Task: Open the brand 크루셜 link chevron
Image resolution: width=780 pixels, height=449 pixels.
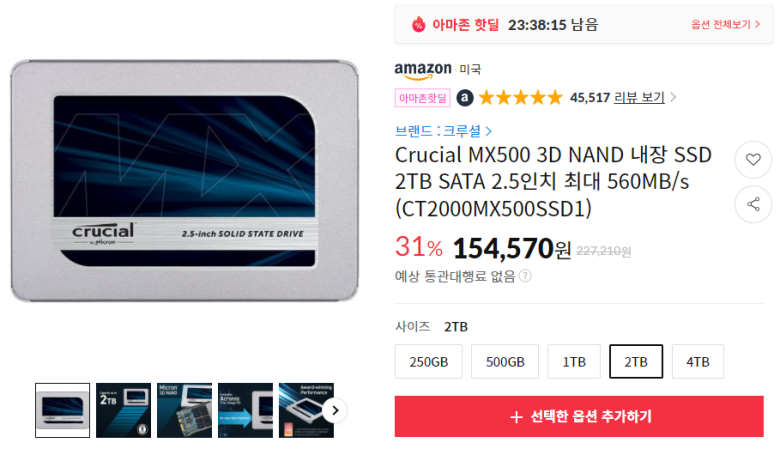Action: point(489,131)
